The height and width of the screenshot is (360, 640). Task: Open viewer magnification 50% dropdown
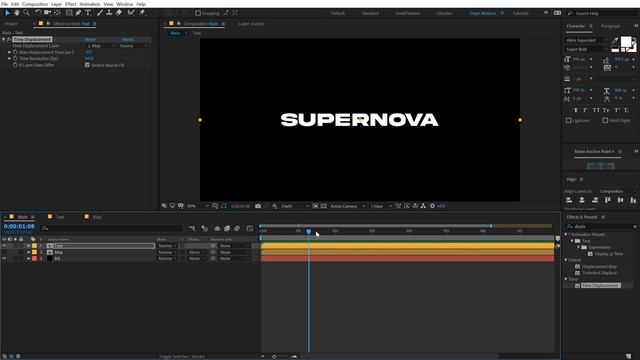[197, 206]
